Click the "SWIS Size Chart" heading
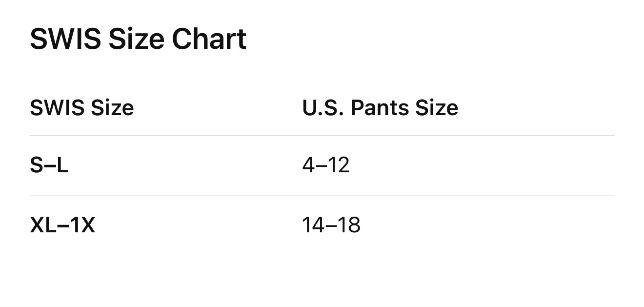Viewport: 644px width, 307px height. (138, 39)
